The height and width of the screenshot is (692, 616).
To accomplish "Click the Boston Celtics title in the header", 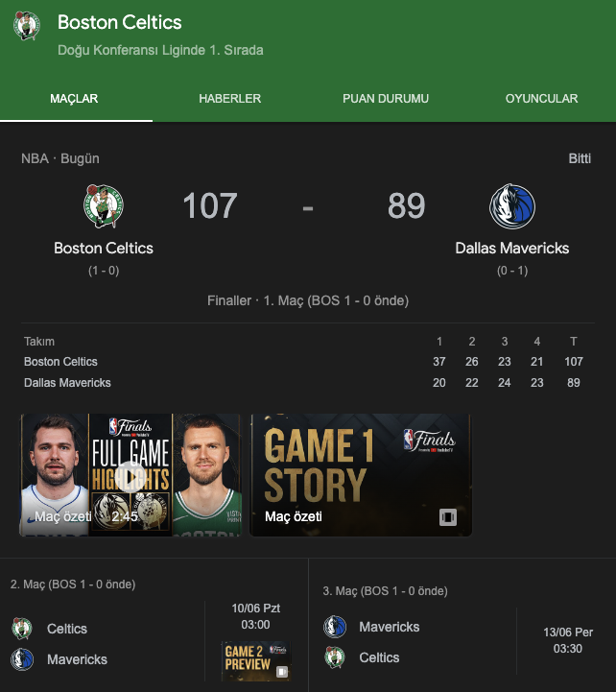I will click(x=120, y=22).
